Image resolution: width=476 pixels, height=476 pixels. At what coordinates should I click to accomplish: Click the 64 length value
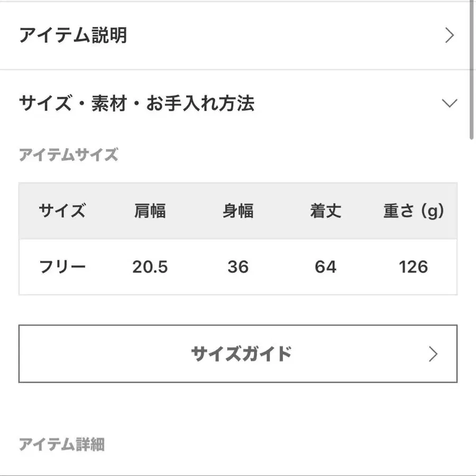(325, 267)
